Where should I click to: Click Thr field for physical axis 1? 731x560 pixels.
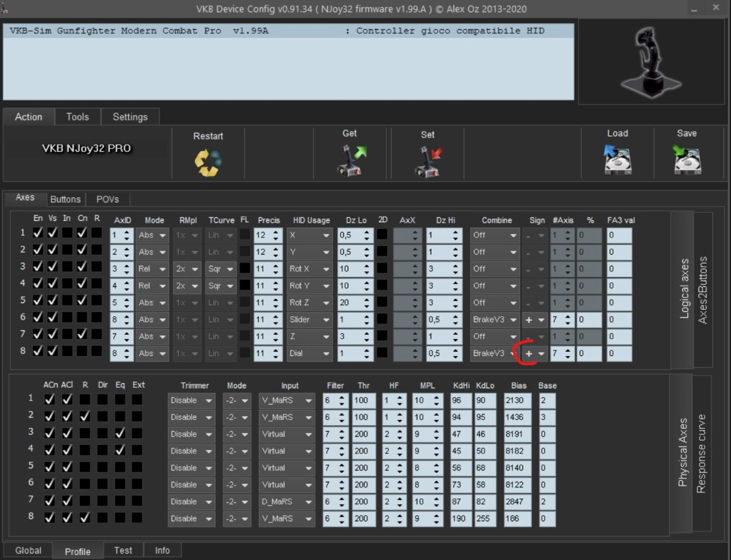point(364,401)
